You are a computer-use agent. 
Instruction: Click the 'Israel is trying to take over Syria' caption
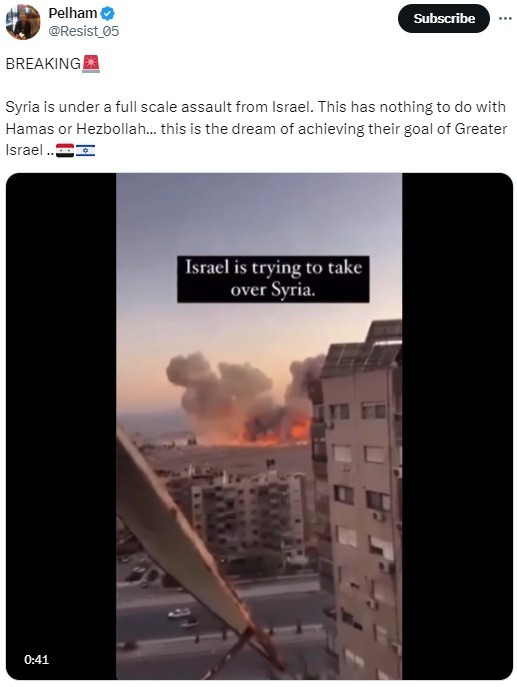tap(273, 279)
